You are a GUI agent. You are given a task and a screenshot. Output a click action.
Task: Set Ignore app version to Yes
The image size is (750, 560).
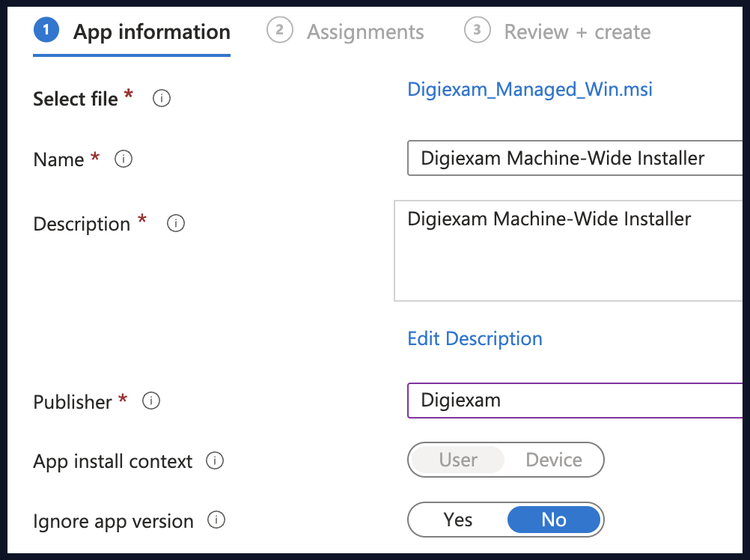458,520
